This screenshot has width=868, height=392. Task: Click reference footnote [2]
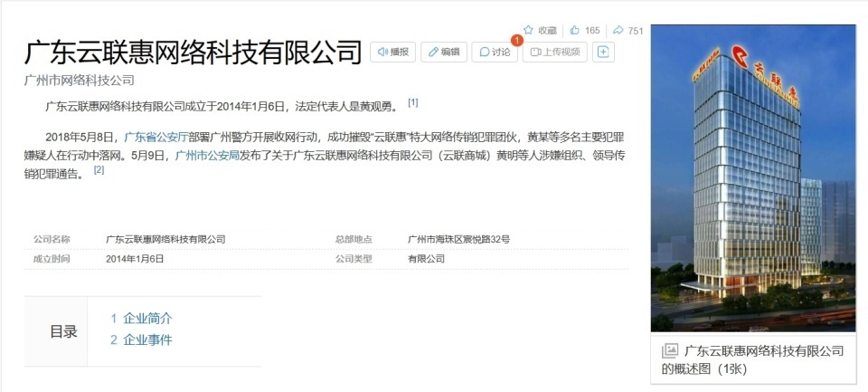[x=99, y=170]
